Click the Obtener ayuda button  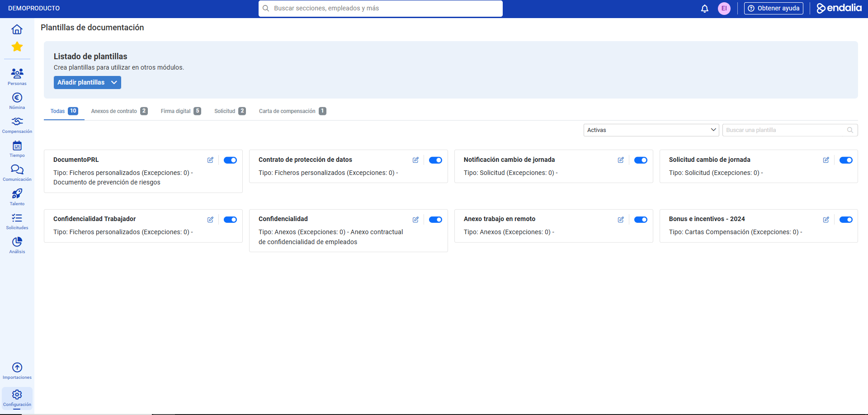click(774, 8)
